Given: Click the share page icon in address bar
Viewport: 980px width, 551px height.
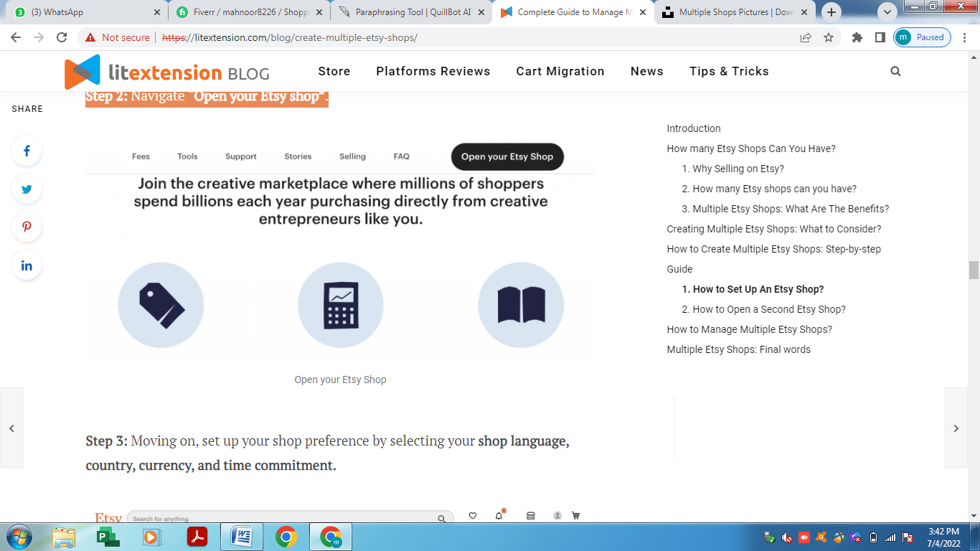Looking at the screenshot, I should point(806,37).
